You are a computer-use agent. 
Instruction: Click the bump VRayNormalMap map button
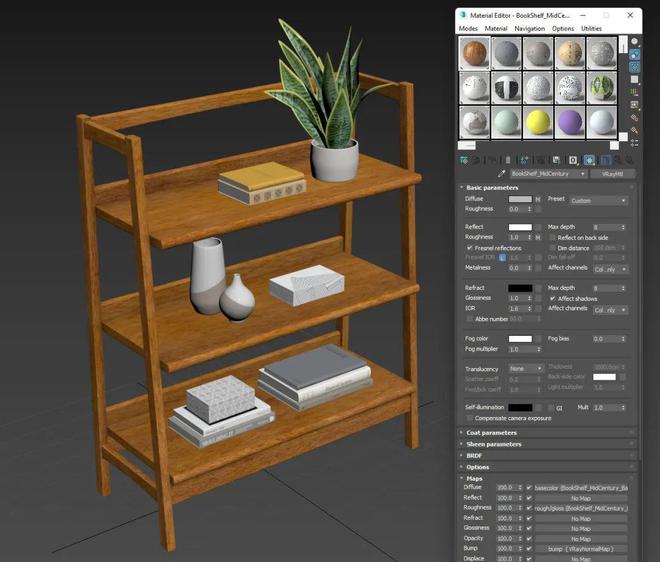pyautogui.click(x=581, y=549)
